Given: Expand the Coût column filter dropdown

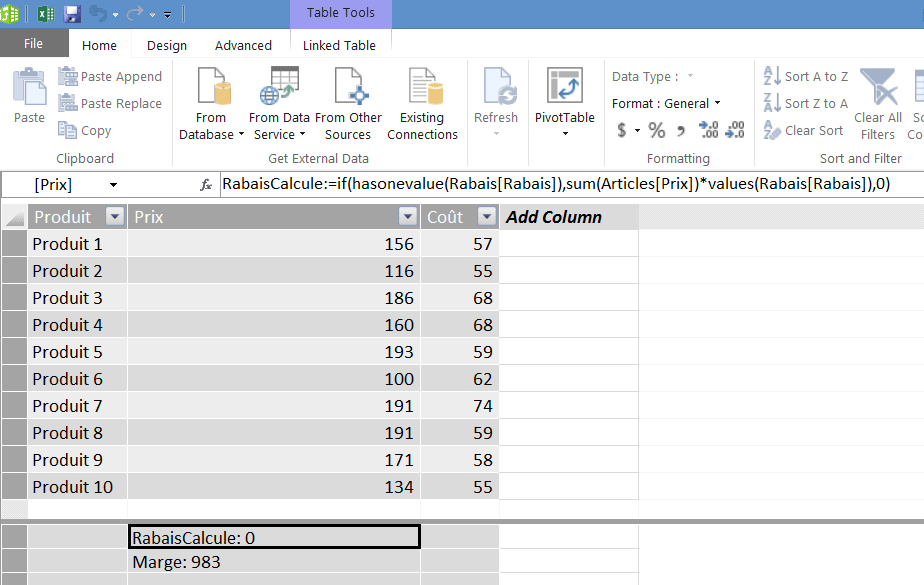Looking at the screenshot, I should (486, 217).
